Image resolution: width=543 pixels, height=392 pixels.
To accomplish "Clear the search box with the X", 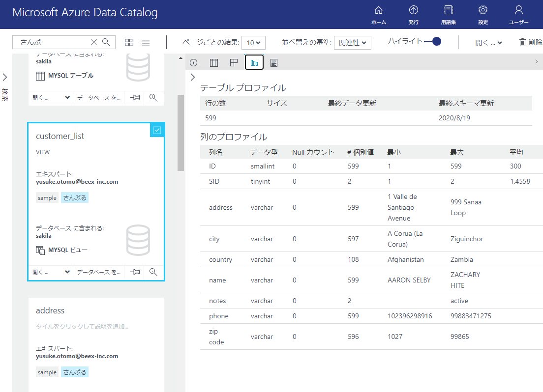I will tap(94, 42).
